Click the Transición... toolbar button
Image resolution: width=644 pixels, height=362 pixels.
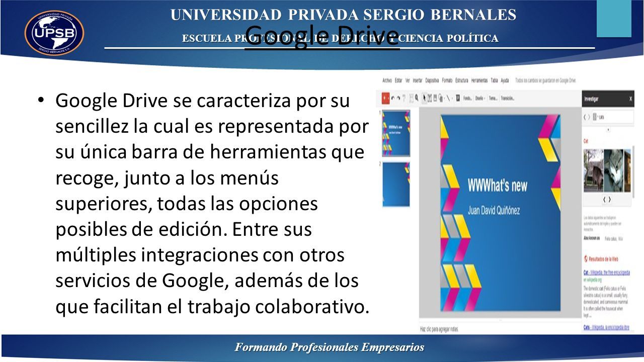coord(507,99)
